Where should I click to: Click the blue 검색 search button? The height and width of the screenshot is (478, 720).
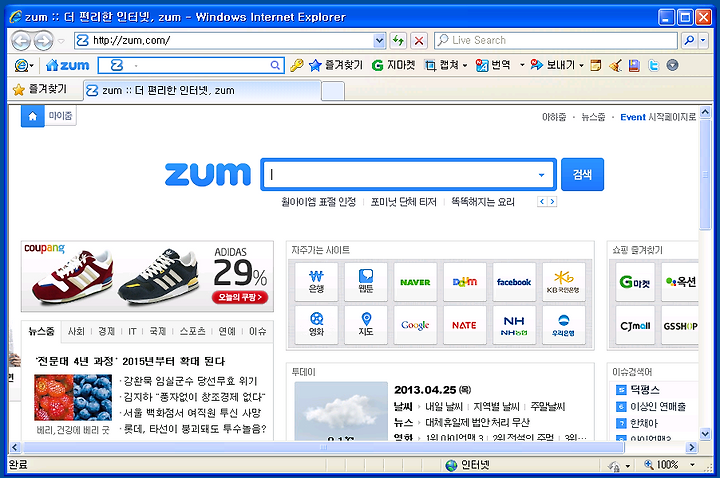582,174
